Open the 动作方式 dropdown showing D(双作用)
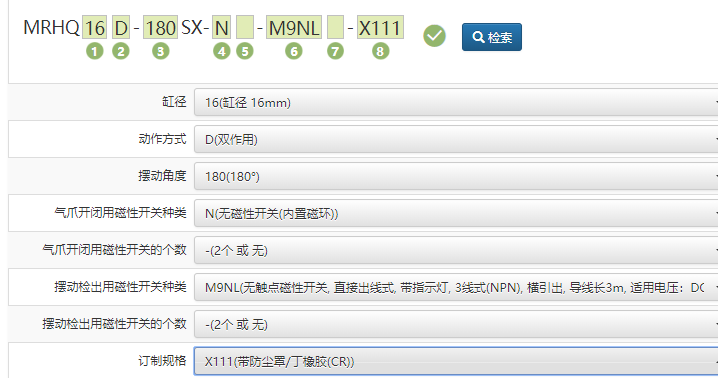 click(x=456, y=139)
